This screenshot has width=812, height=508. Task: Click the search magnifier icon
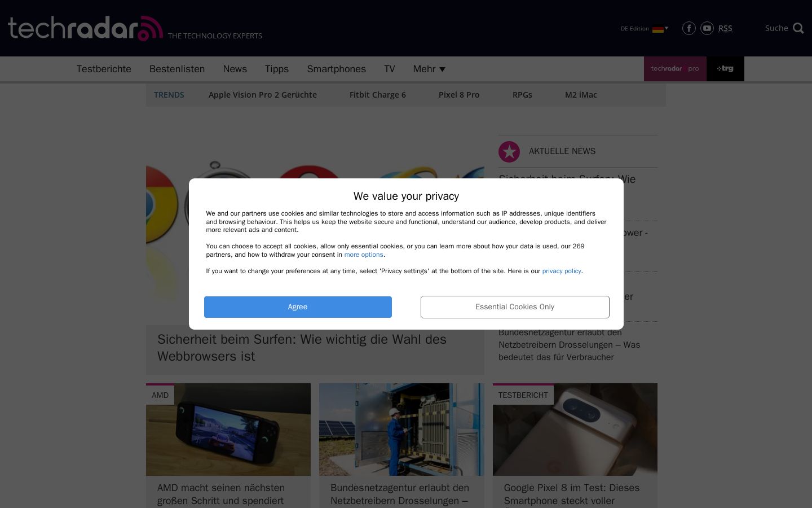(798, 28)
